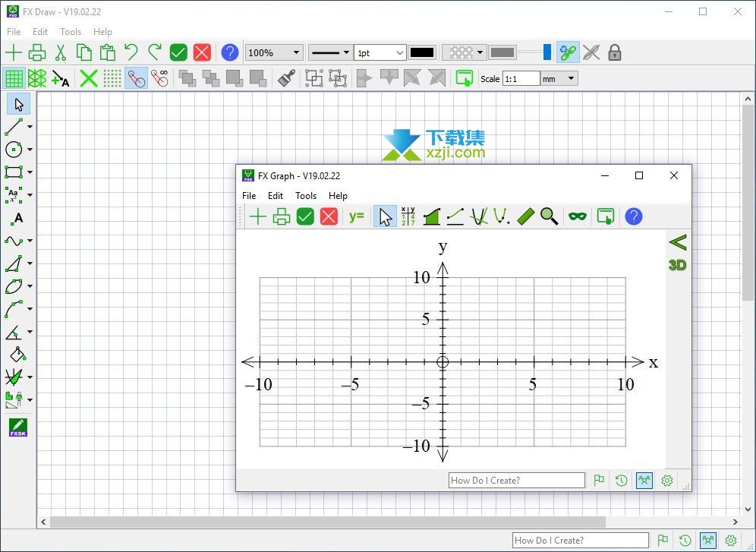Click the y= function button in FX Graph
This screenshot has width=756, height=552.
[356, 216]
